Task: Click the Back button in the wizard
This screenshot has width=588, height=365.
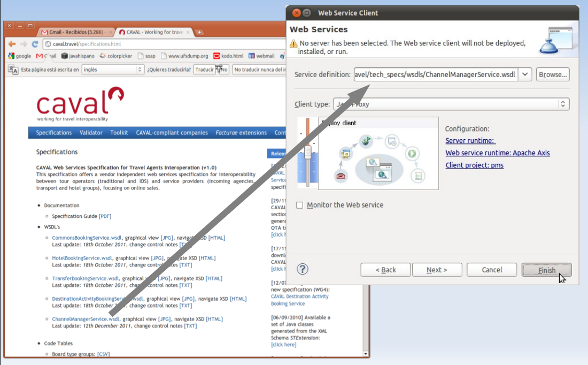Action: click(385, 270)
